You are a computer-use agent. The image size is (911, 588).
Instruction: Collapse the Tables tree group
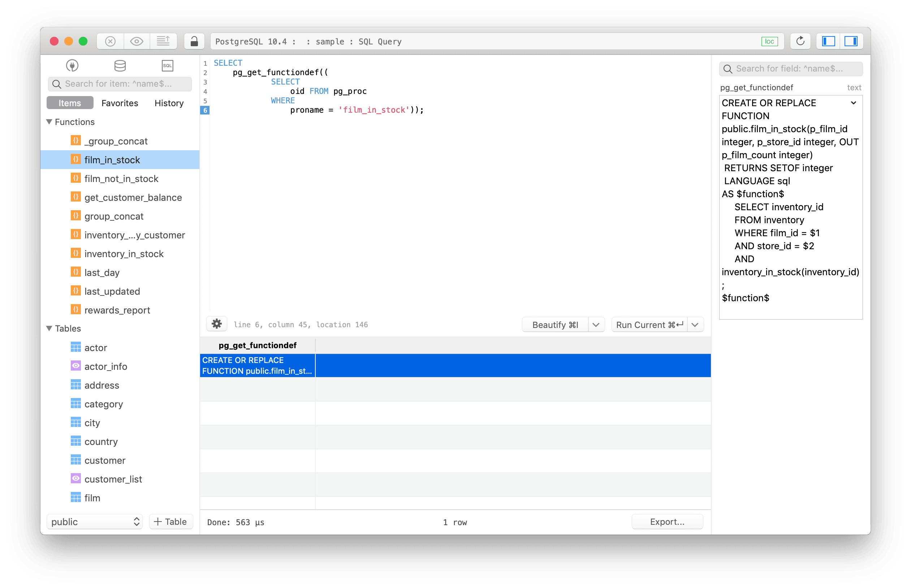(49, 328)
